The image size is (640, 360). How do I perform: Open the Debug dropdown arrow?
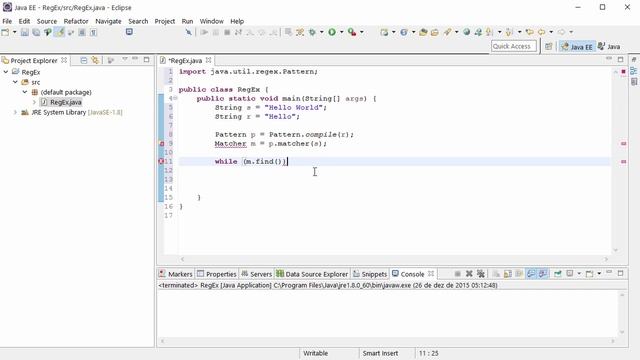[x=322, y=32]
